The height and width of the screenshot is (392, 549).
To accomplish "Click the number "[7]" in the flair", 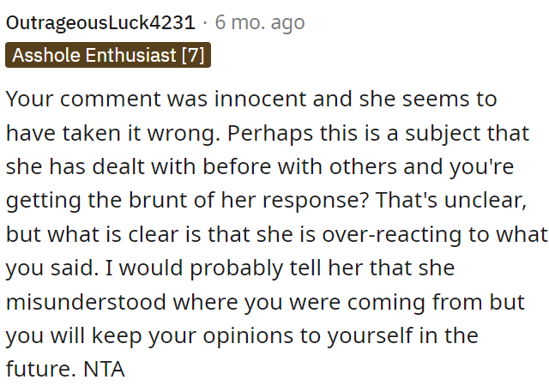I will (191, 56).
